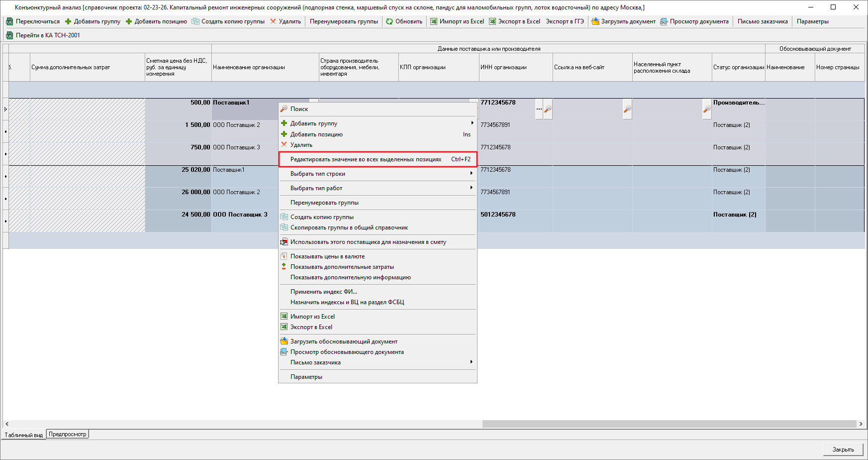
Task: Click the red X Удалить toolbar icon
Action: click(273, 21)
